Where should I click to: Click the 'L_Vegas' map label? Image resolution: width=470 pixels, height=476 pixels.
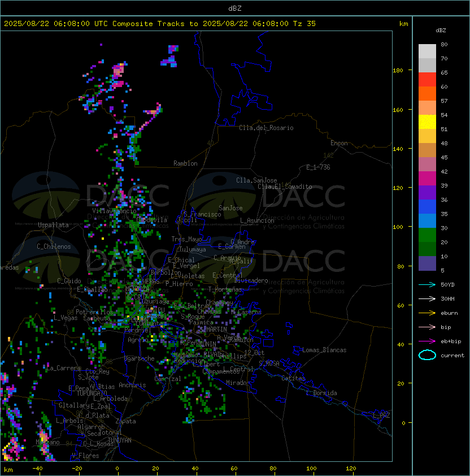(x=66, y=318)
